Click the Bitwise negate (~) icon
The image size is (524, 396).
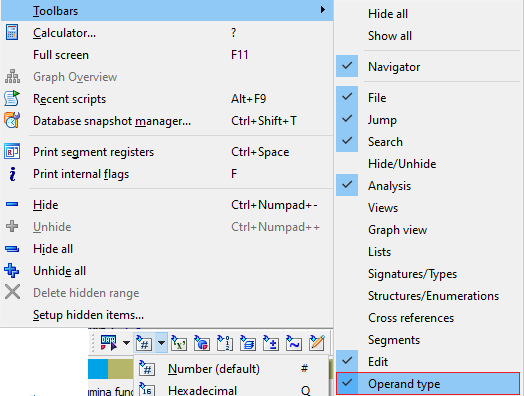(x=294, y=343)
